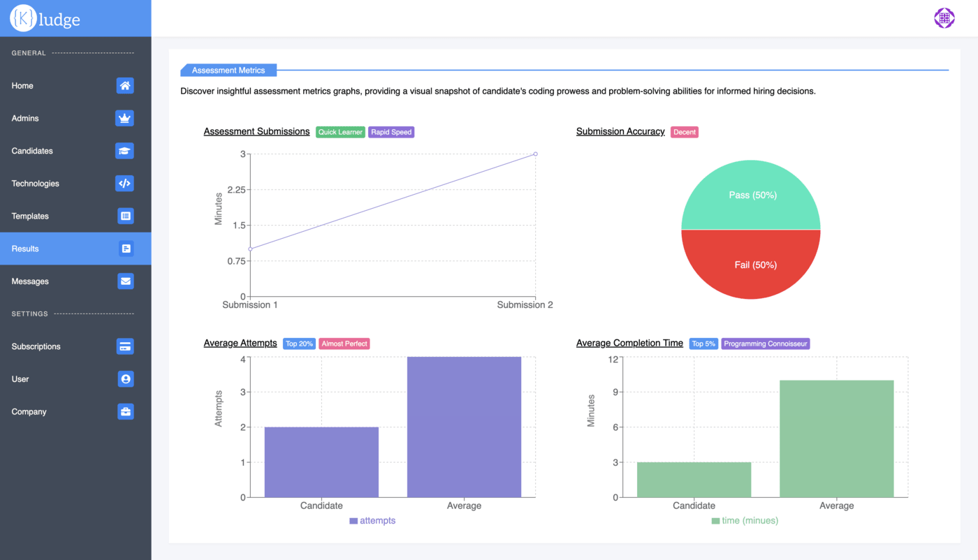Click the Company briefcase icon

(125, 411)
